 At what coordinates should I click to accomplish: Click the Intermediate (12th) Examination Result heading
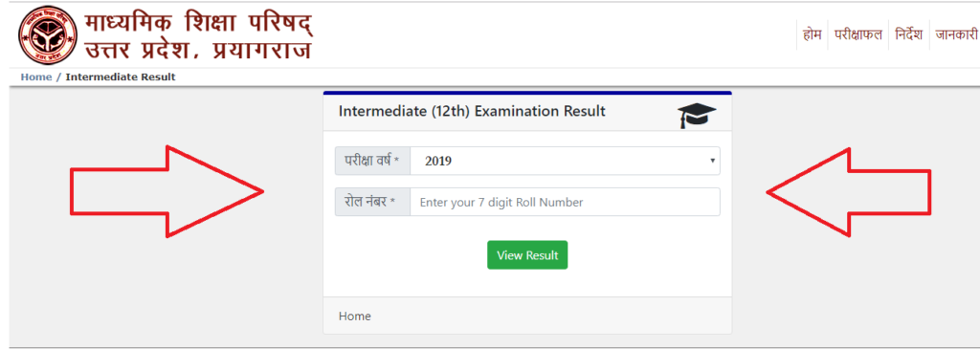click(472, 112)
